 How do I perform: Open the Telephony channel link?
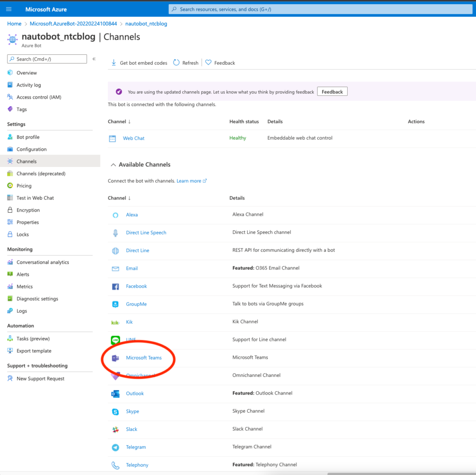pyautogui.click(x=137, y=465)
